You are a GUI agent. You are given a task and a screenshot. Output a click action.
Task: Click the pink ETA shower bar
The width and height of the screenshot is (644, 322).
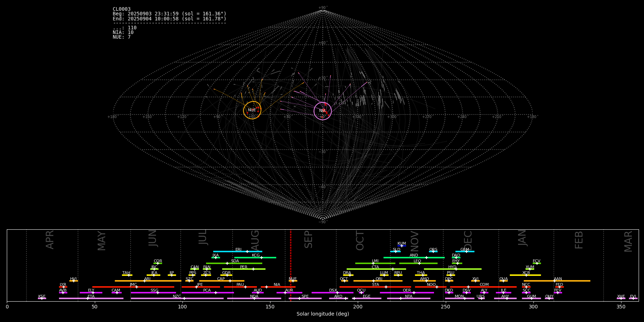91,298
